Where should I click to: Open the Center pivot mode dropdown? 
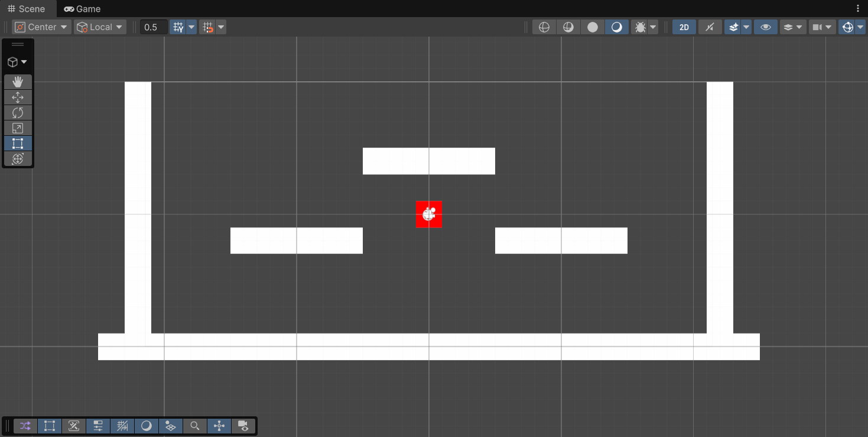coord(41,27)
